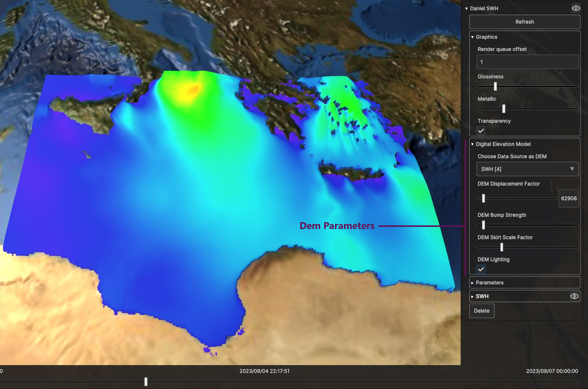Click the DEM Displacement Factor value box
This screenshot has width=588, height=389.
click(568, 198)
